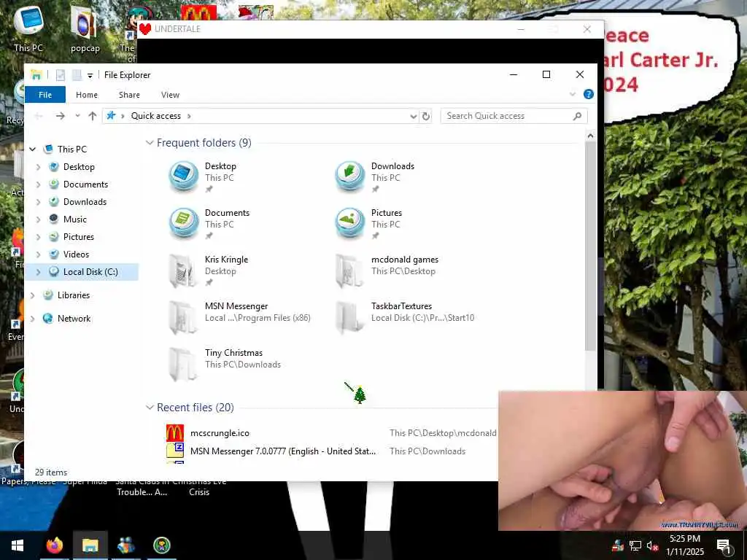Select This PC desktop icon
747x560 pixels.
(28, 28)
